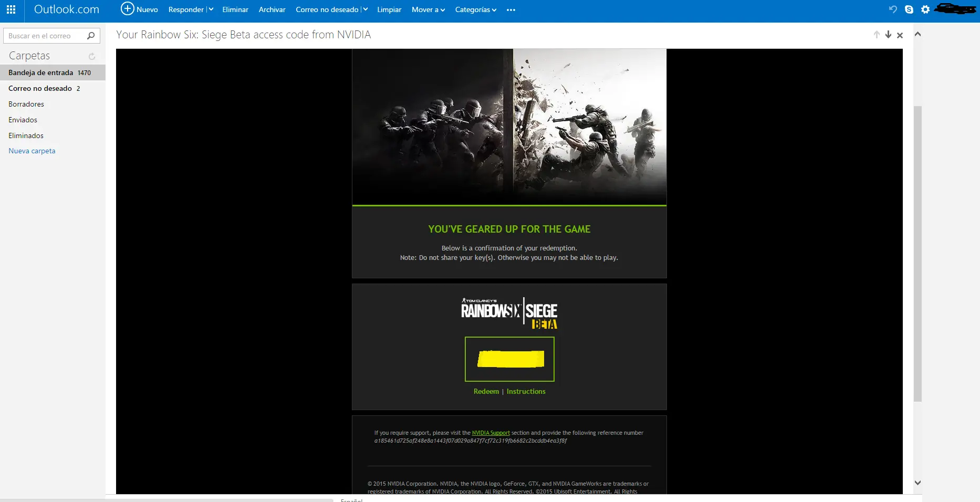
Task: Click the Nuevo label to compose
Action: (147, 9)
